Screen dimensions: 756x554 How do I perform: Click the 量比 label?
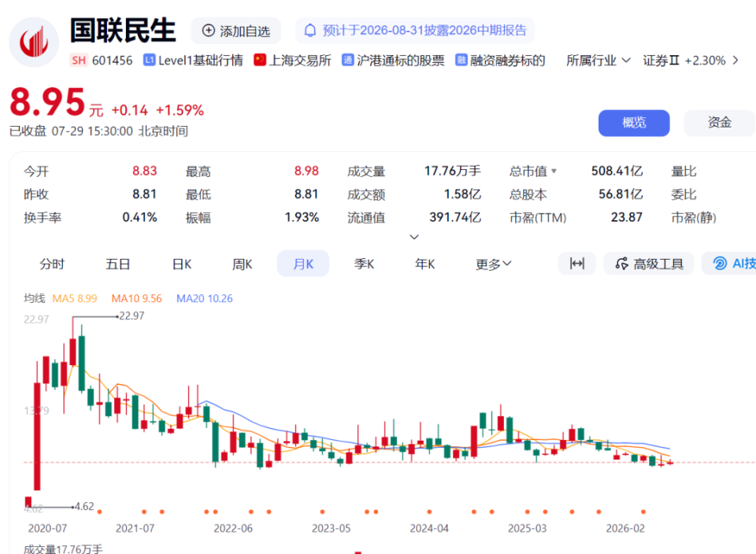coord(684,171)
